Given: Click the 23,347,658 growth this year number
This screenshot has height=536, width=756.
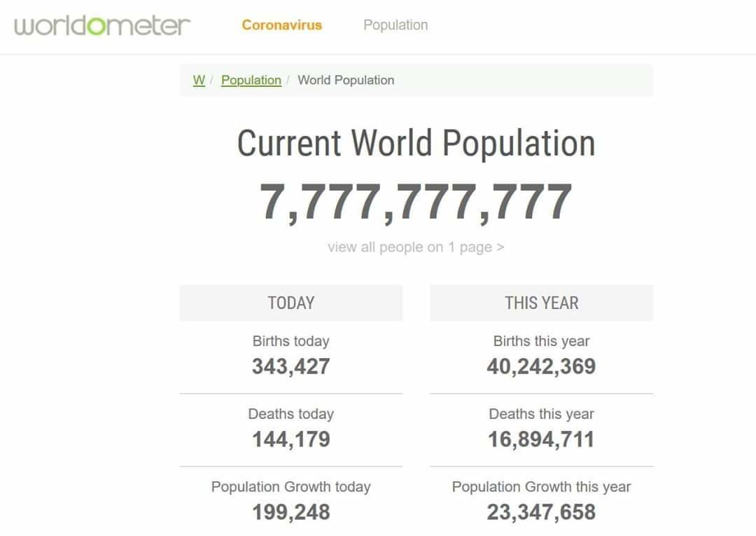Looking at the screenshot, I should tap(541, 512).
